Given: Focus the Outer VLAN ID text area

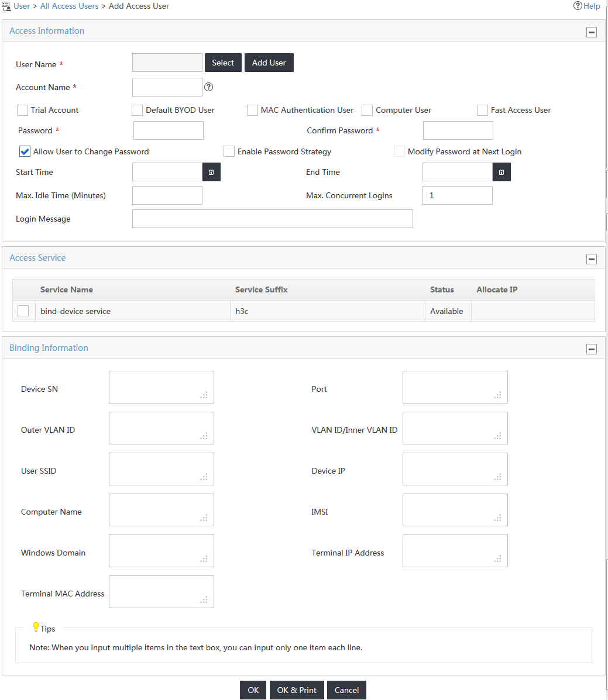Looking at the screenshot, I should (x=162, y=428).
